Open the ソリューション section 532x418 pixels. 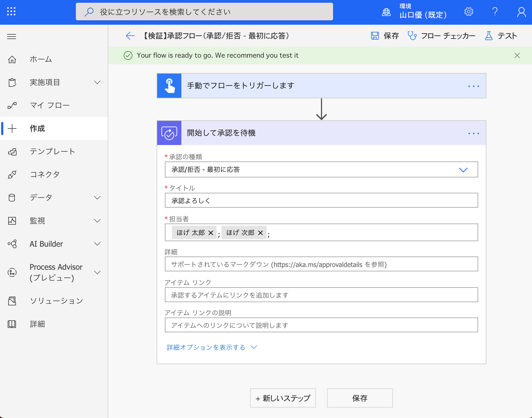tap(56, 301)
